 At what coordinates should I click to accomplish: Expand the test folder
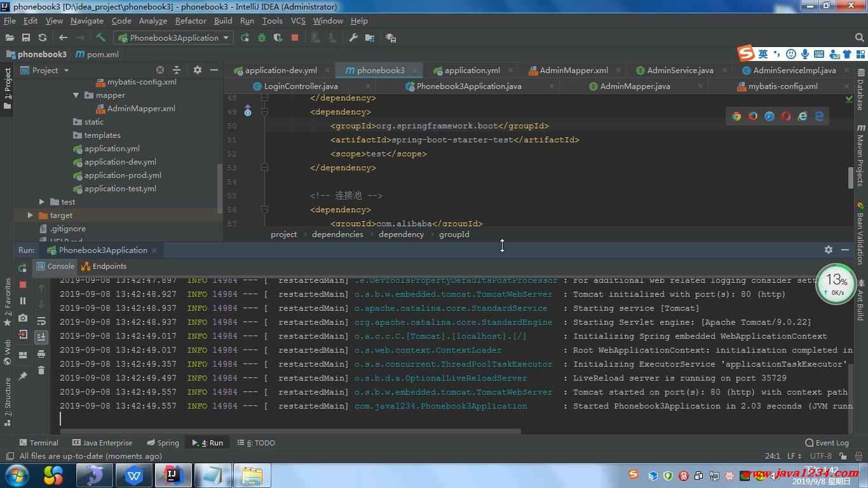pos(42,202)
